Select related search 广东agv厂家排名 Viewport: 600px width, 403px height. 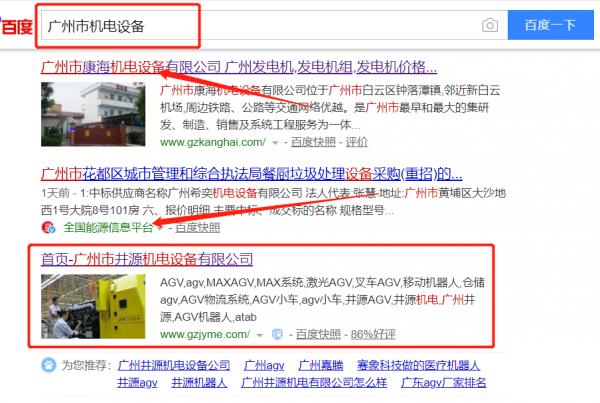pos(442,382)
